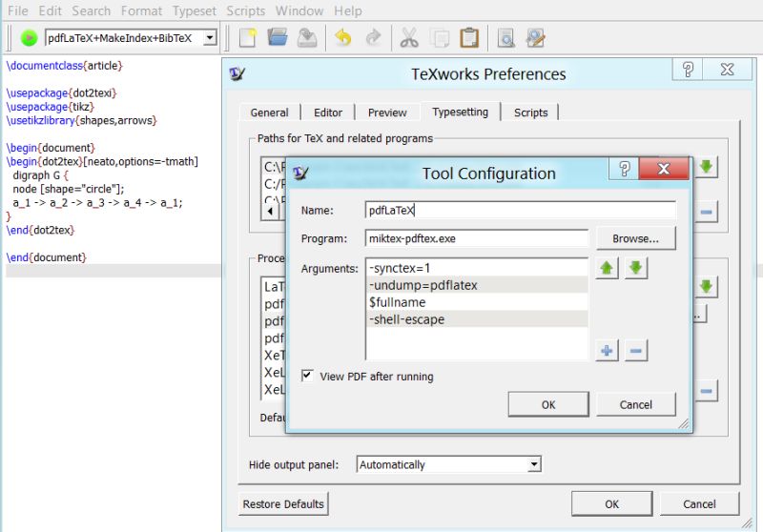Image resolution: width=763 pixels, height=532 pixels.
Task: Switch to the Preview tab
Action: 387,113
